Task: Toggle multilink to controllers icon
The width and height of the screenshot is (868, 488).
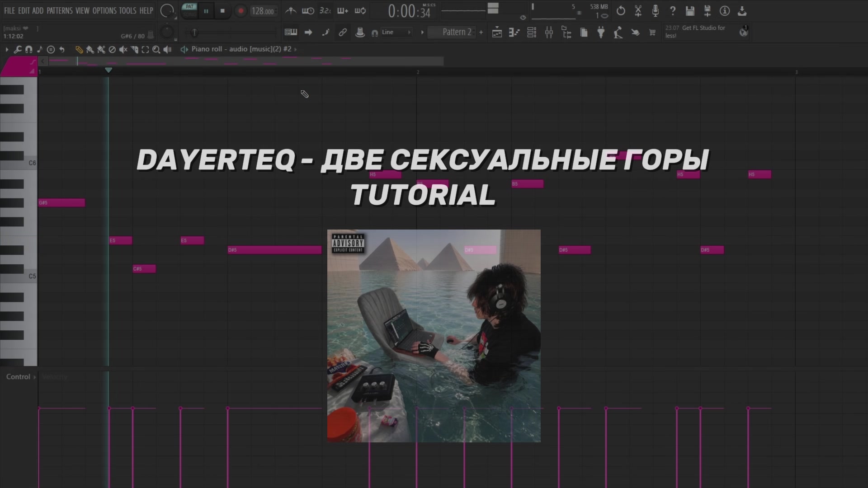Action: click(x=343, y=32)
